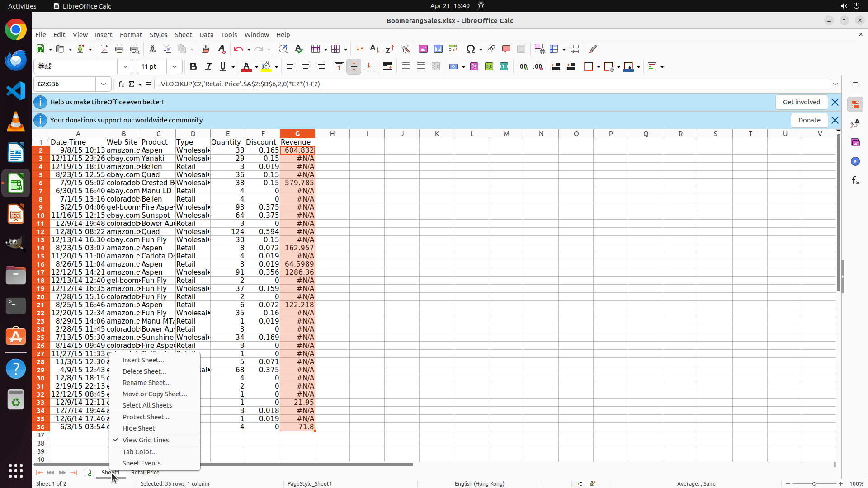Expand the Name Box dropdown arrow

[x=104, y=84]
